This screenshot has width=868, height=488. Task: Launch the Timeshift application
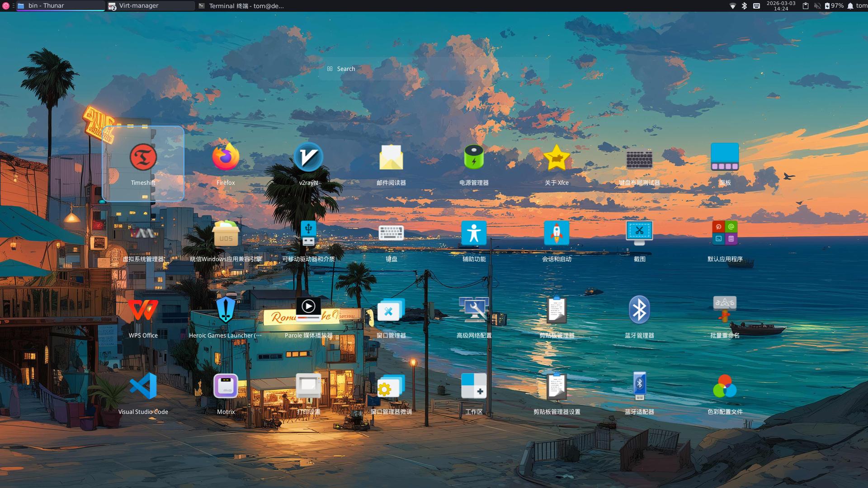[x=143, y=158]
